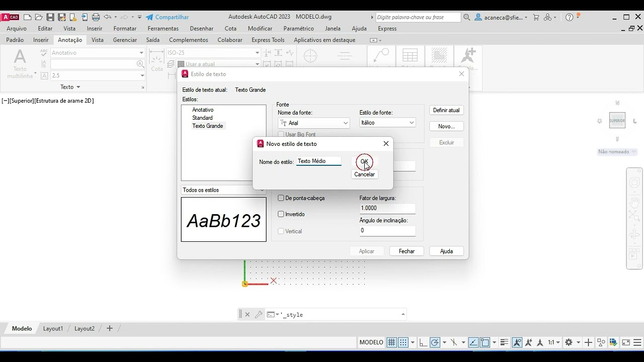The width and height of the screenshot is (644, 362).
Task: Toggle the grid display in status bar
Action: click(x=391, y=342)
